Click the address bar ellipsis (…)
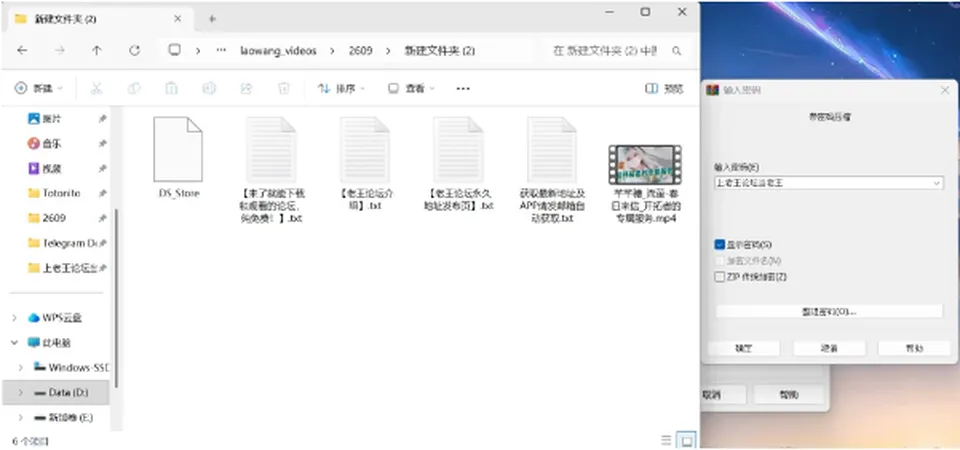Image resolution: width=960 pixels, height=450 pixels. 221,51
